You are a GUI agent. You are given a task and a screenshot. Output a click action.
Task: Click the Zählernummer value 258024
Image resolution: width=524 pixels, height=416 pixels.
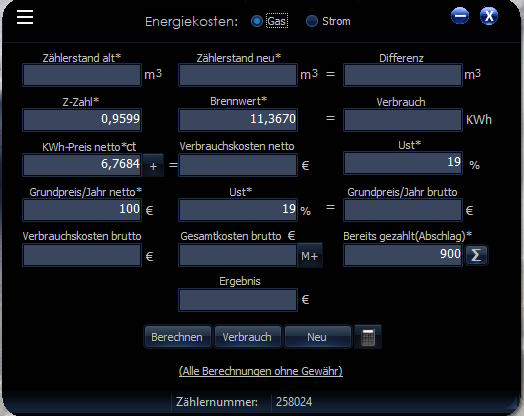(294, 402)
